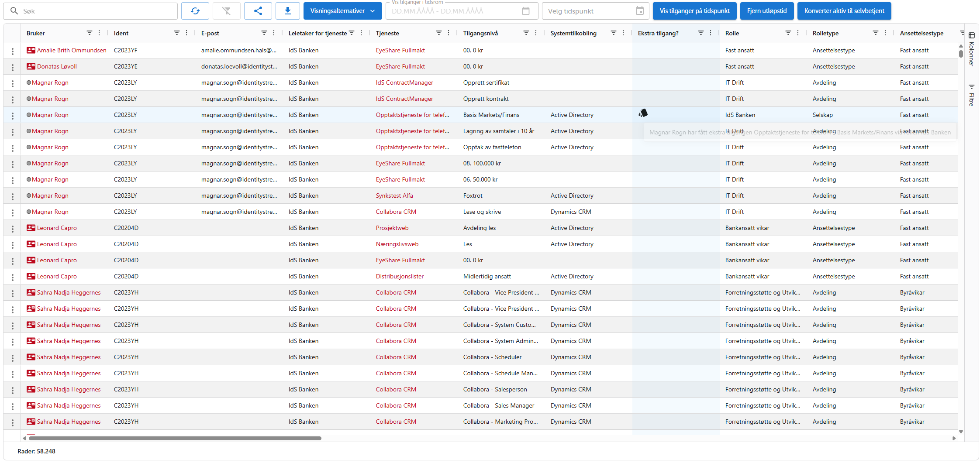The width and height of the screenshot is (980, 463).
Task: Refresh the table data
Action: 195,10
